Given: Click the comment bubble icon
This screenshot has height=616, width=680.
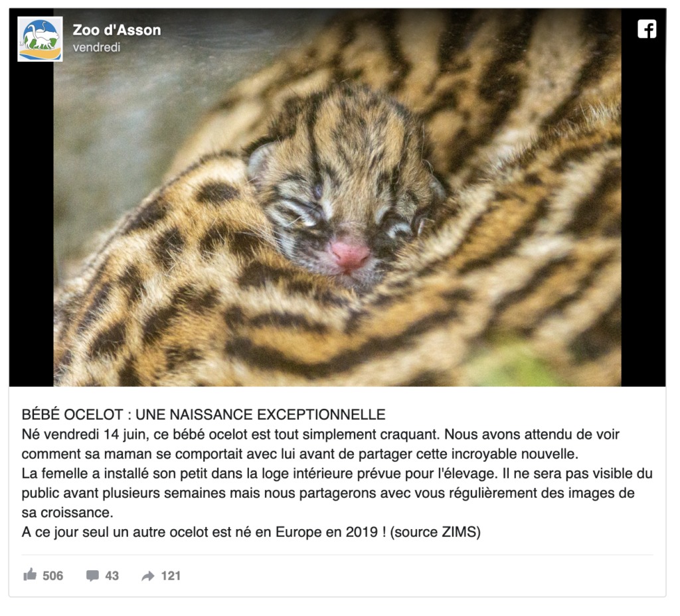Looking at the screenshot, I should pos(92,576).
